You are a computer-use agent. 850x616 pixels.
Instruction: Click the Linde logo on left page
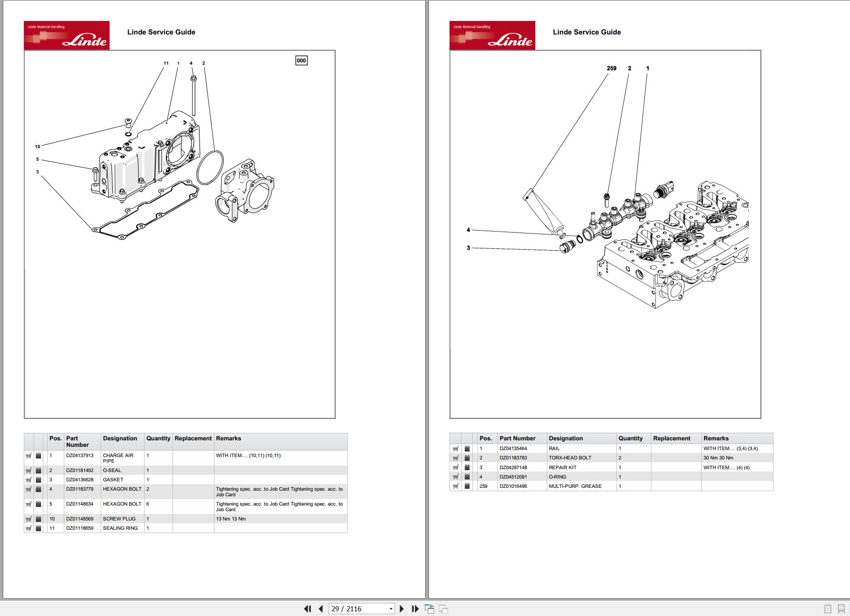(x=67, y=35)
